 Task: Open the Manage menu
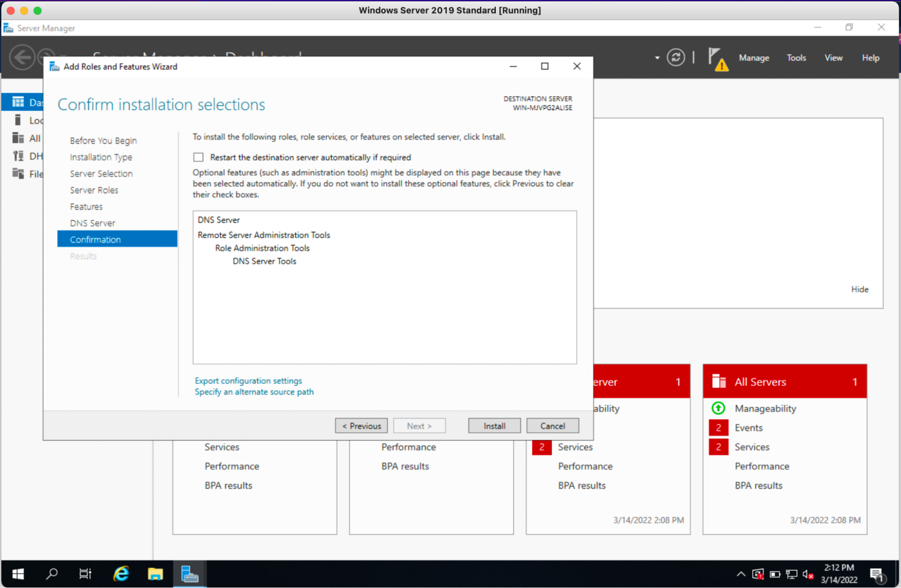tap(753, 57)
